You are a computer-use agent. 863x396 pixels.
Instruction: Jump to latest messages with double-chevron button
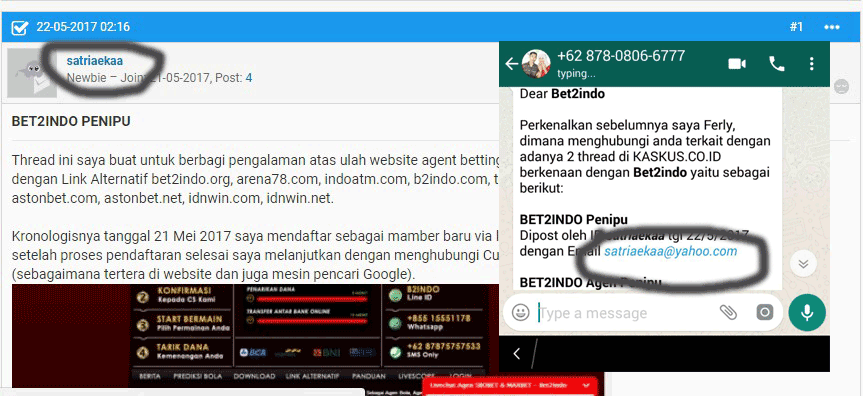tap(803, 263)
